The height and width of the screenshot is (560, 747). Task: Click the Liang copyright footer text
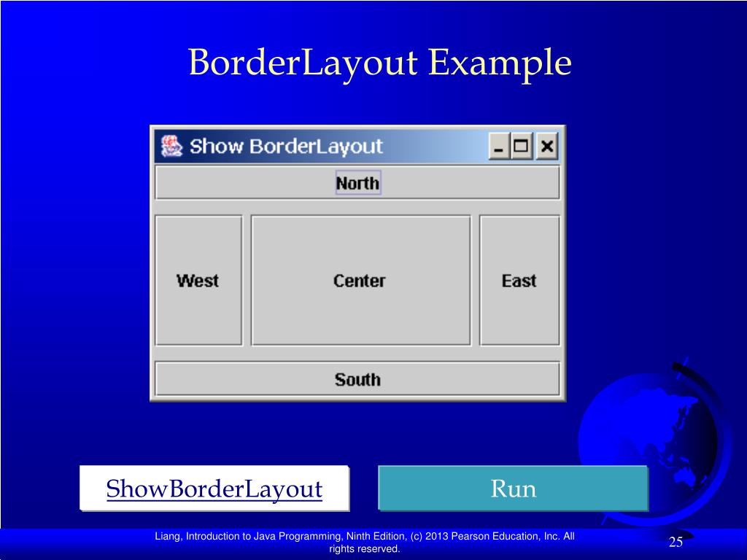tap(365, 542)
